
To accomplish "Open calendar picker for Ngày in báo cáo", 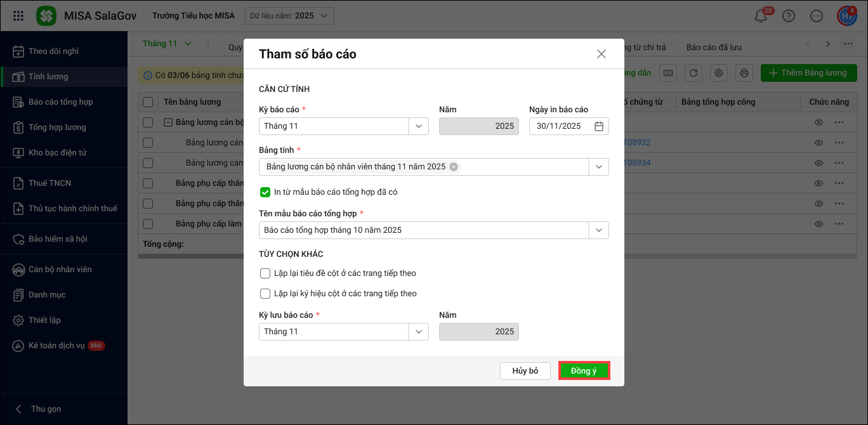I will pos(598,126).
